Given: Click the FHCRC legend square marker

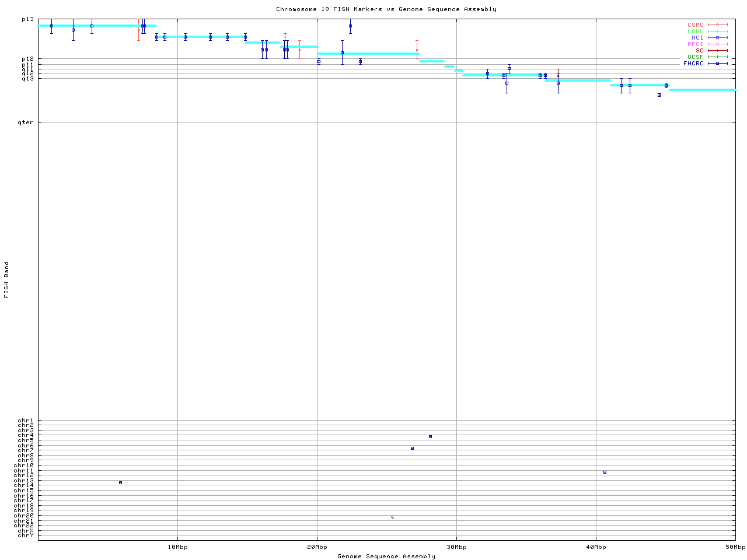Looking at the screenshot, I should (717, 64).
